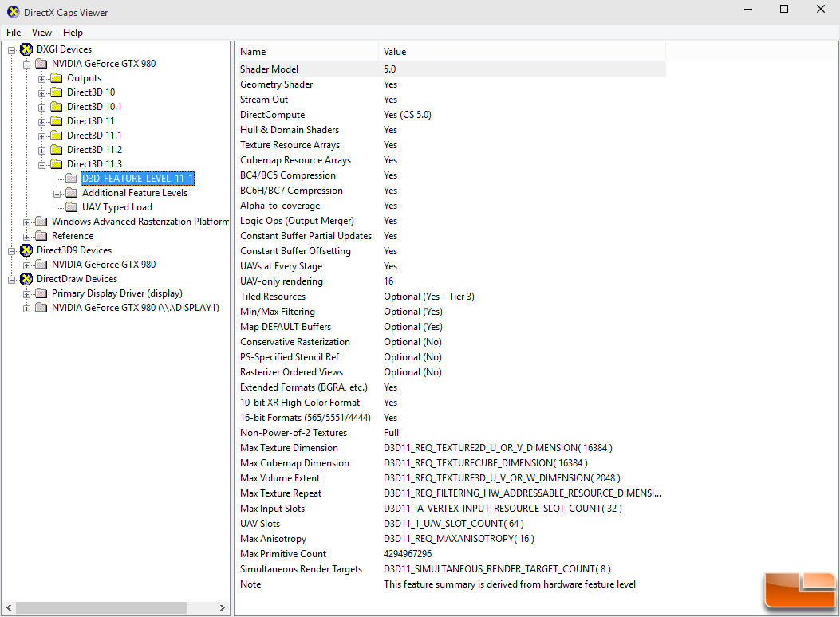
Task: Expand the Direct3D 10 node
Action: pos(41,93)
